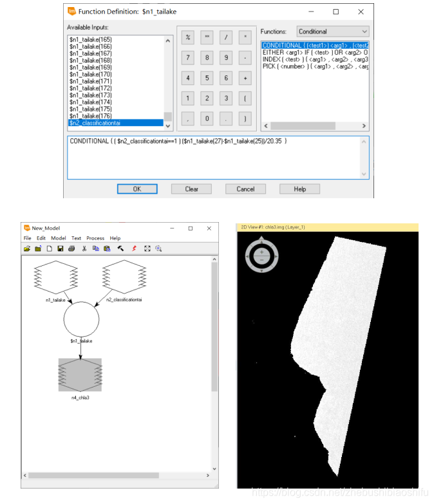
Task: Click the Paste clipboard icon
Action: [107, 248]
